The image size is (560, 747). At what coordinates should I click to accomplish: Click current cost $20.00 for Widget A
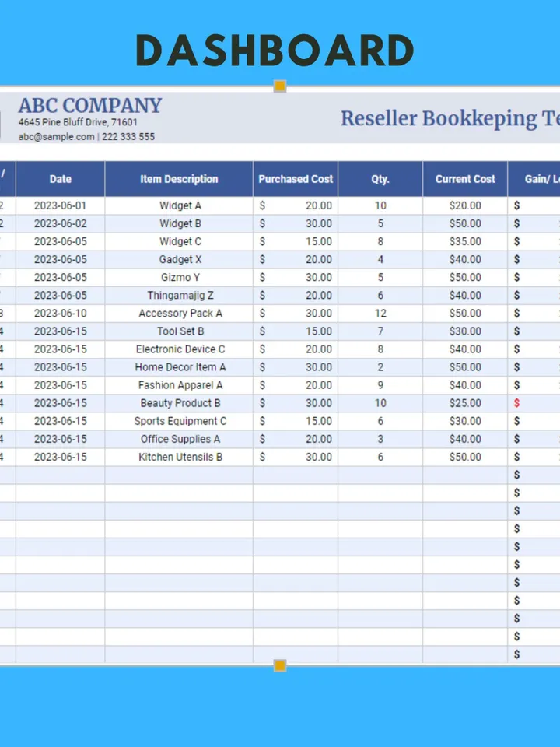point(465,205)
